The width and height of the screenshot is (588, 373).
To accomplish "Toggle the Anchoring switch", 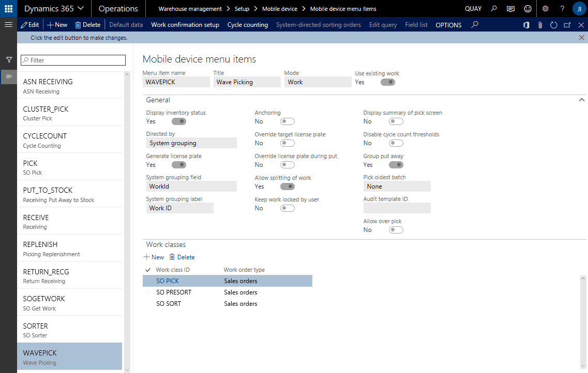I will (x=287, y=121).
